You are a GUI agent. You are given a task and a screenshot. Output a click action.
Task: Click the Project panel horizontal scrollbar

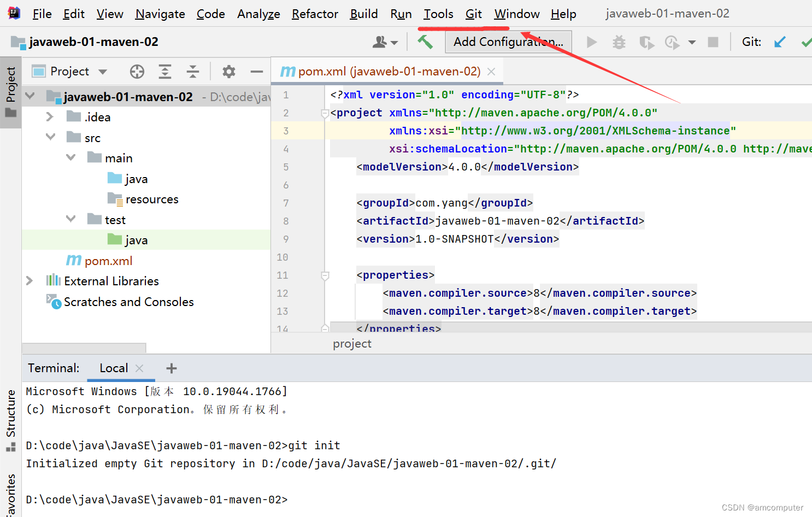(x=84, y=348)
